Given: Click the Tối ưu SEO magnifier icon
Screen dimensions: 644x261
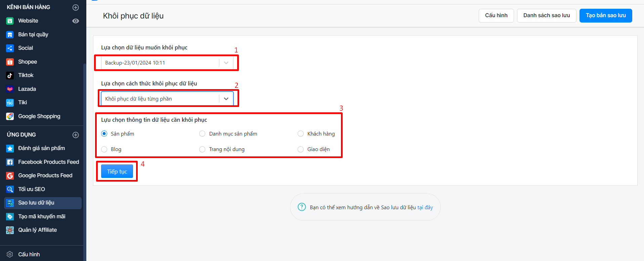Looking at the screenshot, I should point(10,189).
